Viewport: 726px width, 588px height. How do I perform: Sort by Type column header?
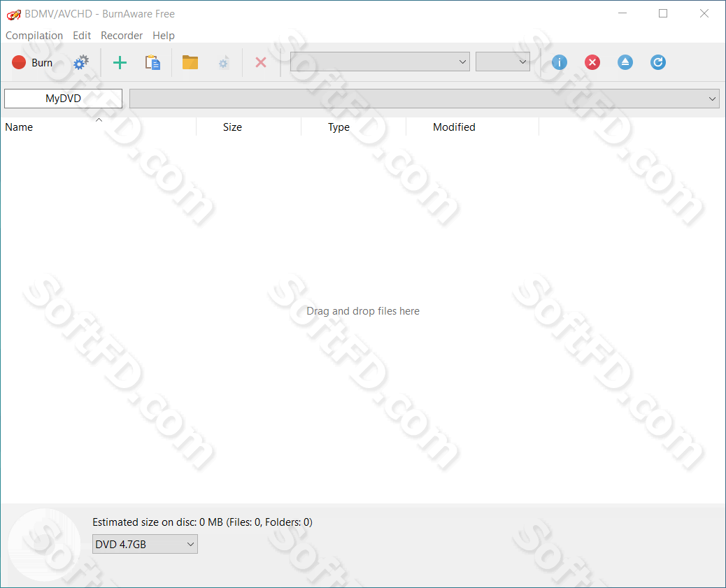click(x=354, y=127)
